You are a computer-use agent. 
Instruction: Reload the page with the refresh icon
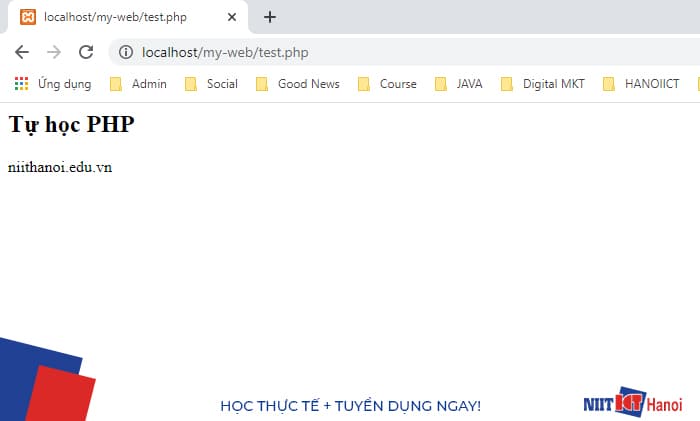point(86,52)
